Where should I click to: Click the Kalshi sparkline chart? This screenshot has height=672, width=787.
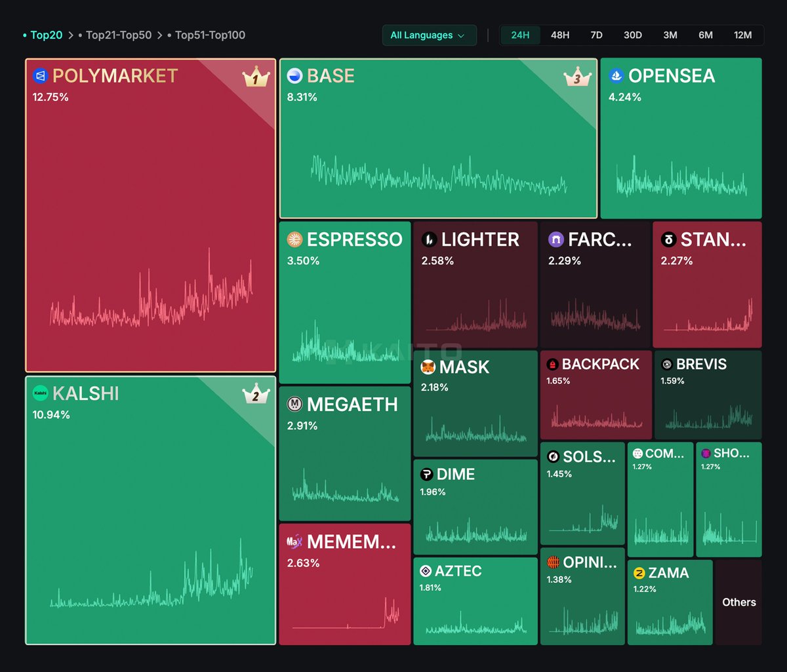pos(151,574)
